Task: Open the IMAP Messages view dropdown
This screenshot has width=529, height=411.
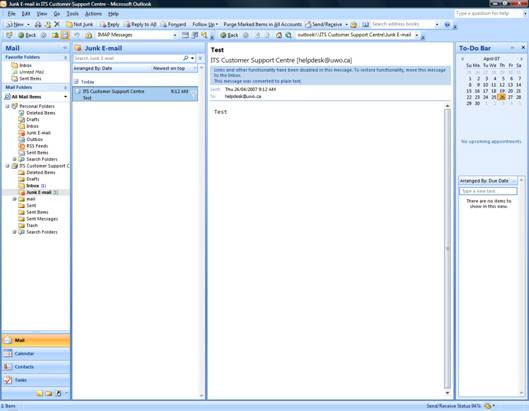Action: point(175,35)
